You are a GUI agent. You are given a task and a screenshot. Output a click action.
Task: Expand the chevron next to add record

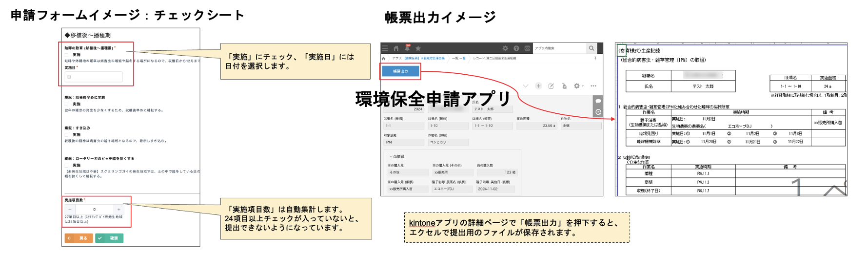525,86
